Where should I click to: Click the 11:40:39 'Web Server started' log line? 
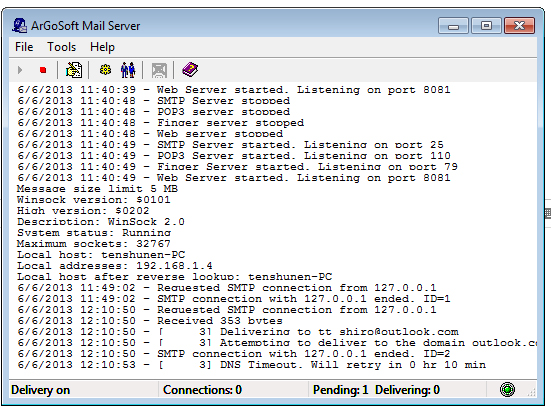pyautogui.click(x=234, y=90)
